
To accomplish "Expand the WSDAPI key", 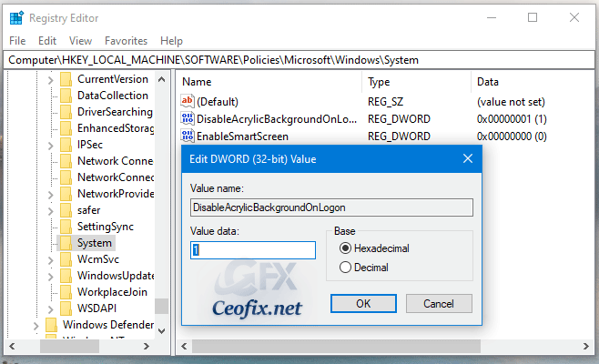I will coord(50,309).
